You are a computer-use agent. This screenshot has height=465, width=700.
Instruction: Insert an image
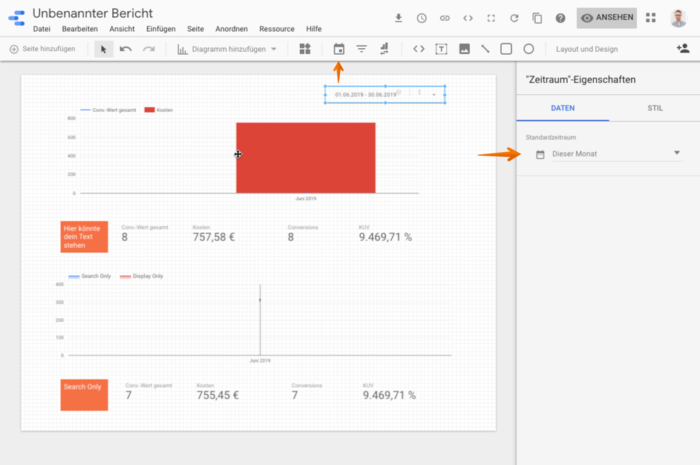point(464,49)
